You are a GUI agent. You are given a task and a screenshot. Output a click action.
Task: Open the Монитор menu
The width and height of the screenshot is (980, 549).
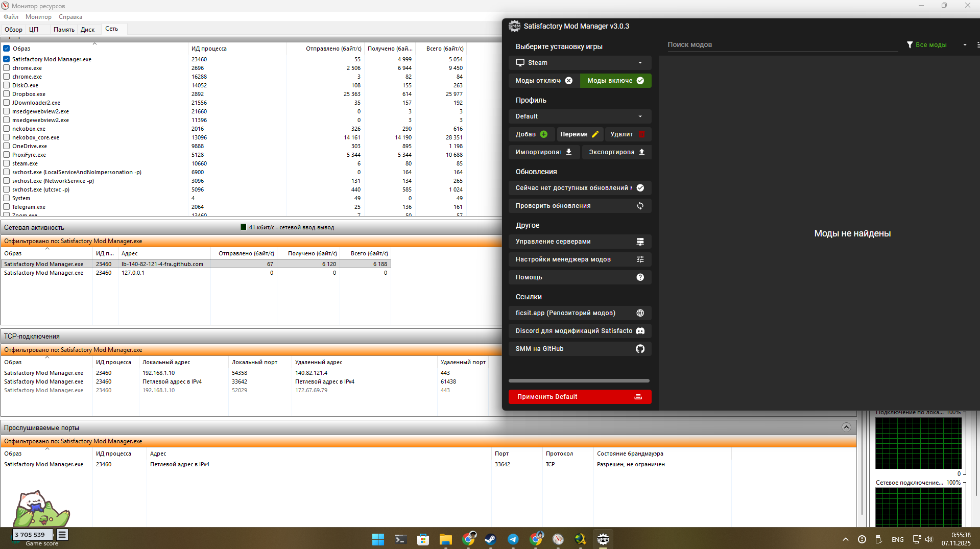click(x=38, y=17)
